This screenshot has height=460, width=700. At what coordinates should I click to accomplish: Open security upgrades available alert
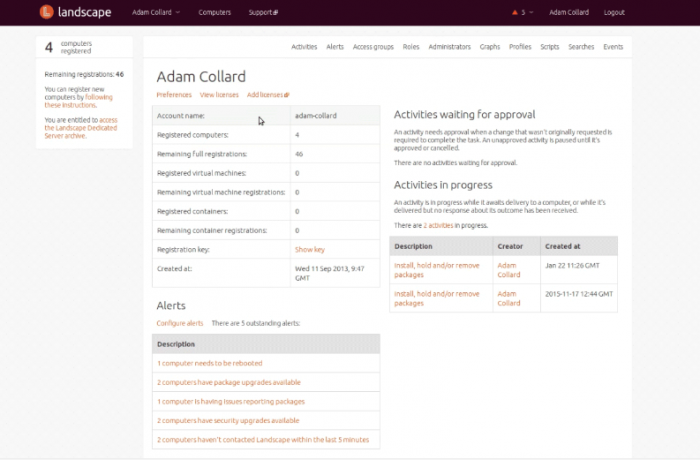(228, 421)
